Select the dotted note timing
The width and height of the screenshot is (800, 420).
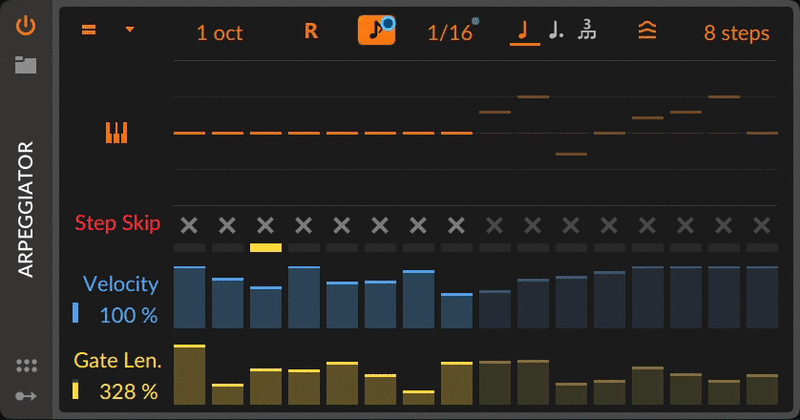556,32
